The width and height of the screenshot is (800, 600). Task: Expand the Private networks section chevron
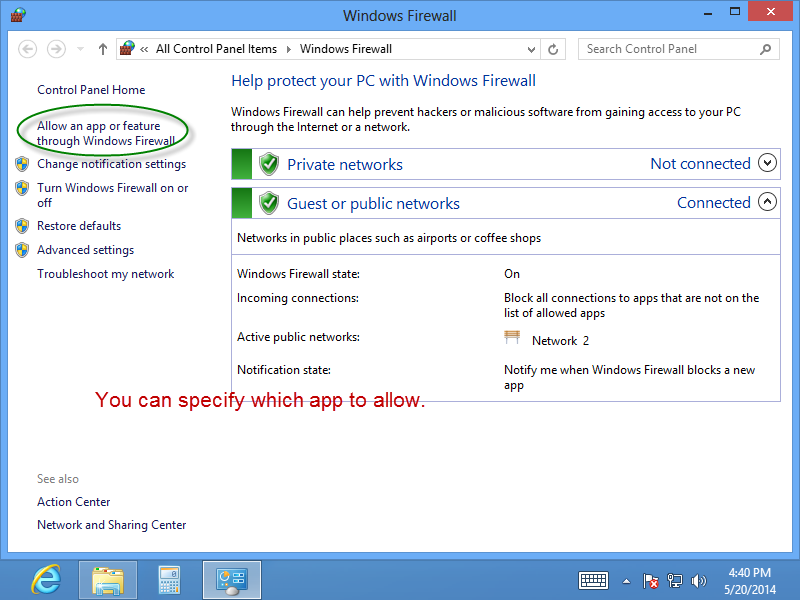pos(767,163)
